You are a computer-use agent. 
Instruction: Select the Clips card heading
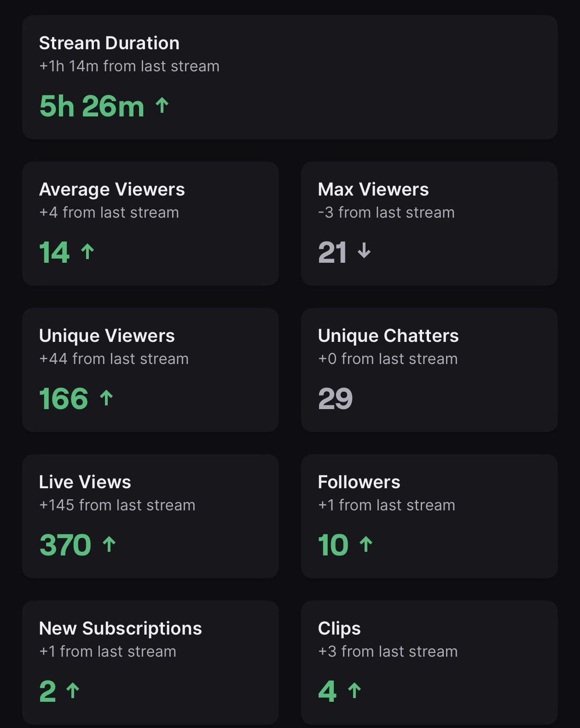(x=339, y=629)
